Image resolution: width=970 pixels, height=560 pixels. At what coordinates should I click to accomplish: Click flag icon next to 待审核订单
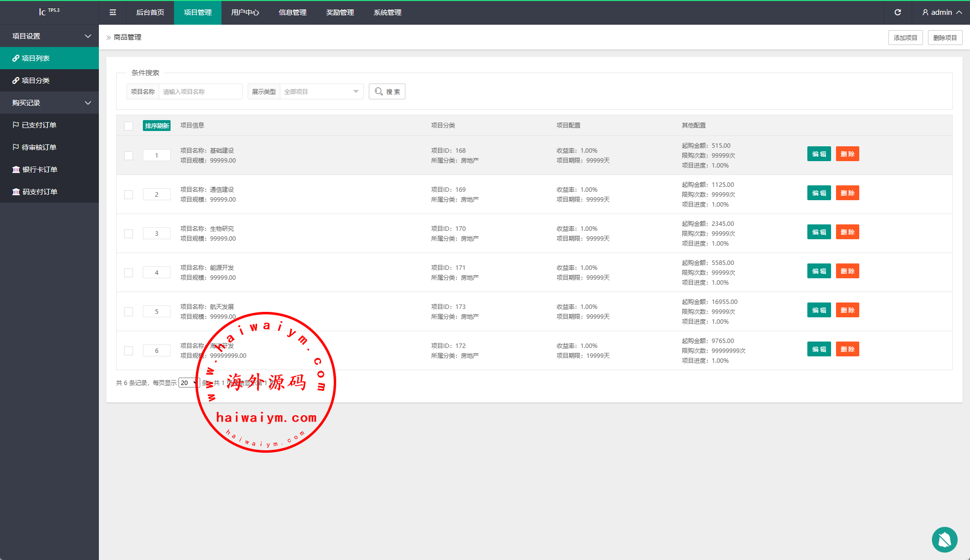(x=16, y=147)
